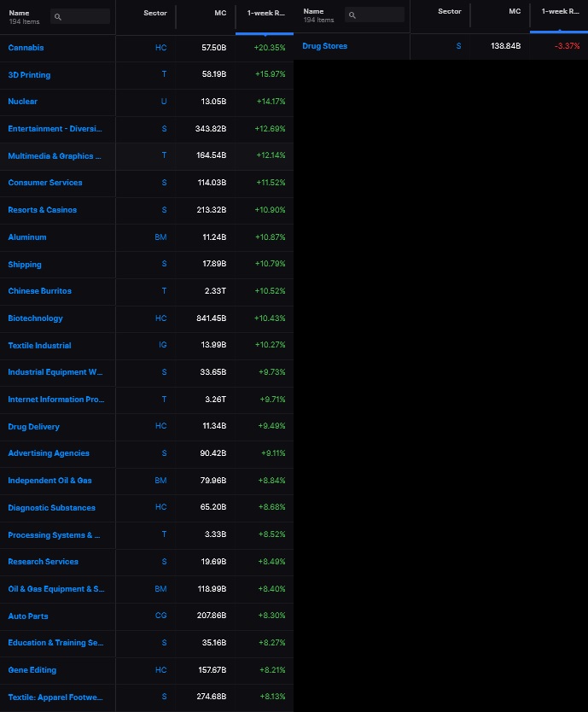Open Industrial Equipment W... link
Image resolution: width=588 pixels, height=712 pixels.
pos(55,372)
